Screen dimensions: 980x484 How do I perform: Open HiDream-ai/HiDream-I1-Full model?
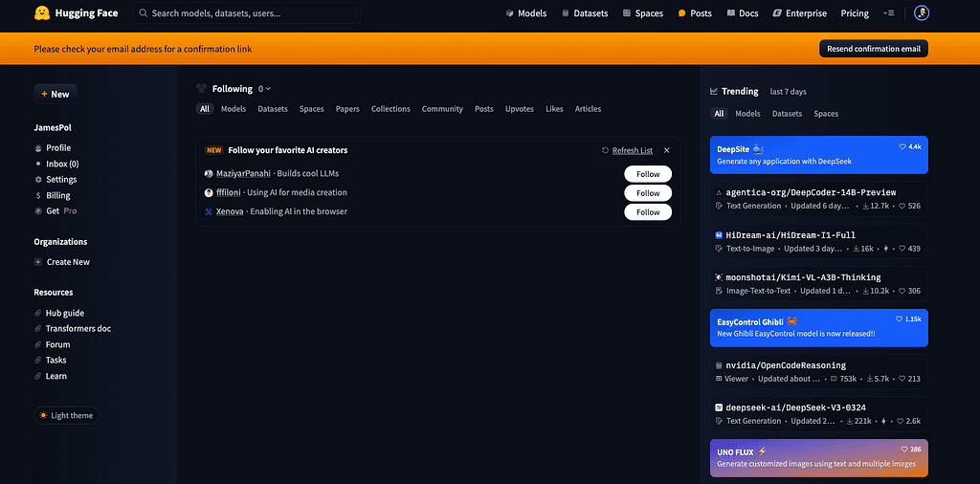click(x=819, y=242)
